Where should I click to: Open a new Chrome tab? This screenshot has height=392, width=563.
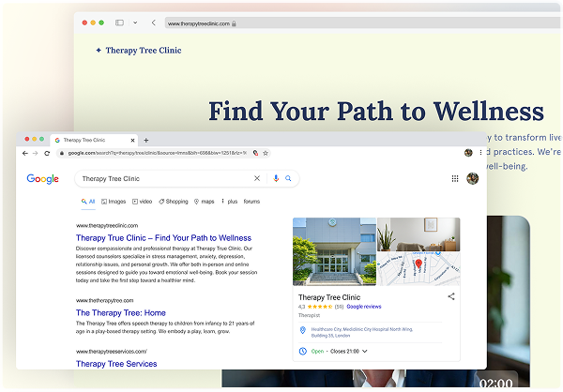(x=146, y=141)
